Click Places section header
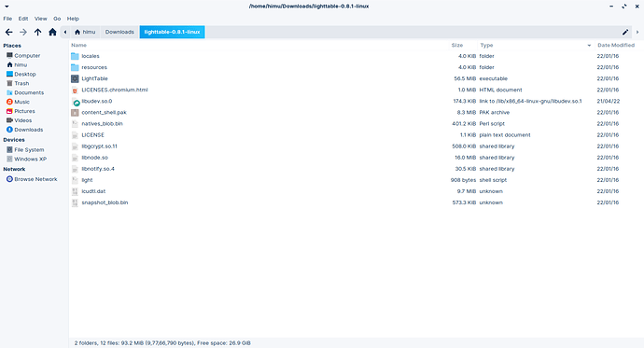 [12, 46]
